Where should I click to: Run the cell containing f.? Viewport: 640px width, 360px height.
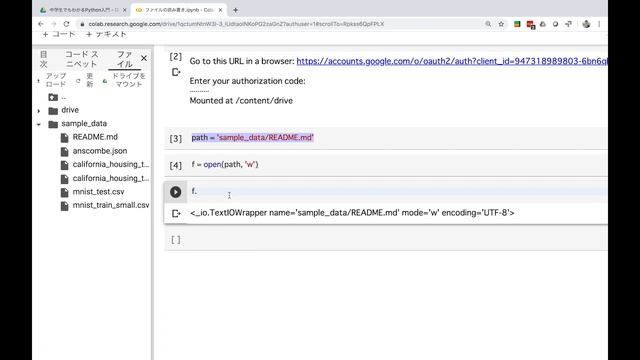pyautogui.click(x=176, y=192)
